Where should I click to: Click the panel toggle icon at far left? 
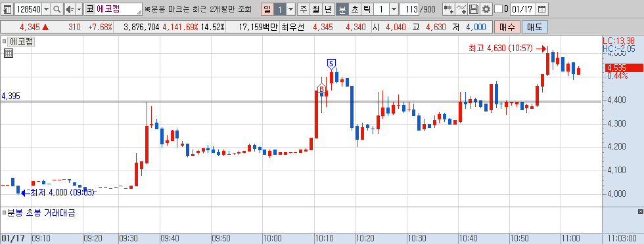click(x=7, y=9)
